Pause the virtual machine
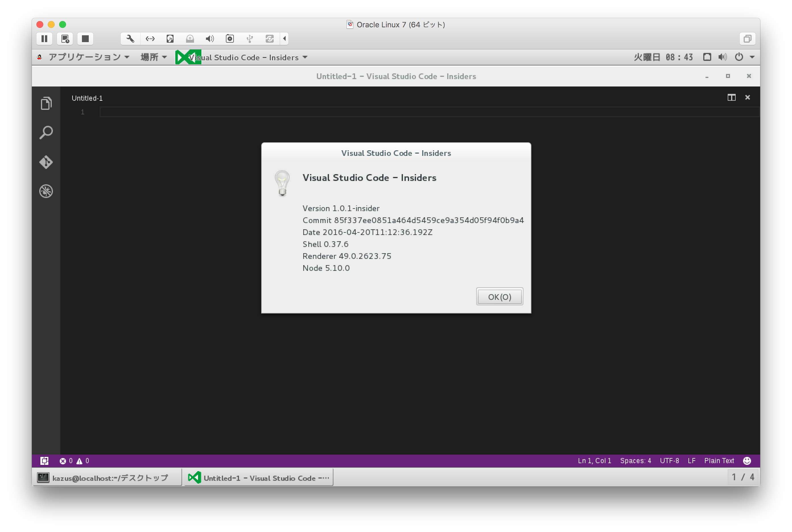This screenshot has height=532, width=792. tap(44, 39)
